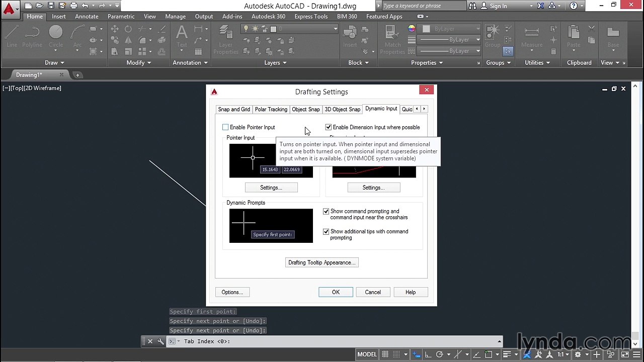Switch to the Object Snap tab
The image size is (644, 362).
[306, 109]
